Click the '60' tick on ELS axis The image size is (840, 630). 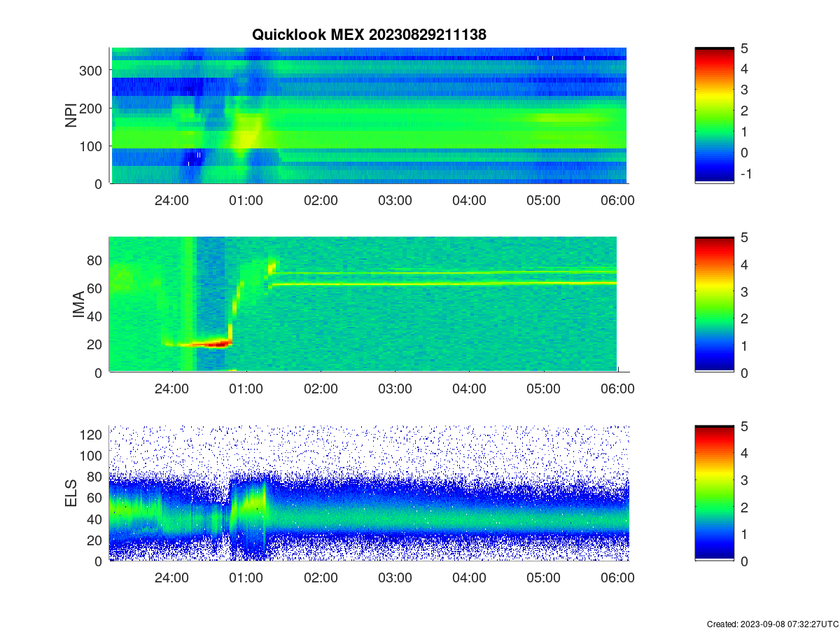click(x=96, y=498)
